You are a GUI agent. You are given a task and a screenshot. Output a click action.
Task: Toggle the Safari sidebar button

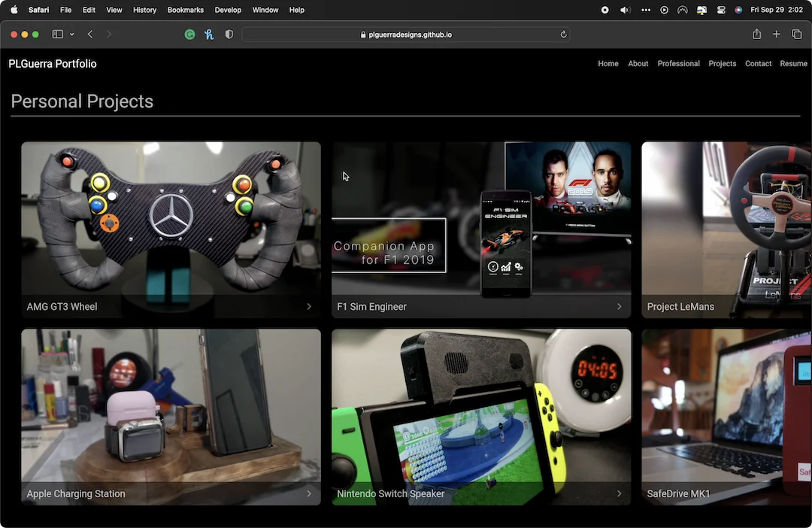(x=57, y=34)
